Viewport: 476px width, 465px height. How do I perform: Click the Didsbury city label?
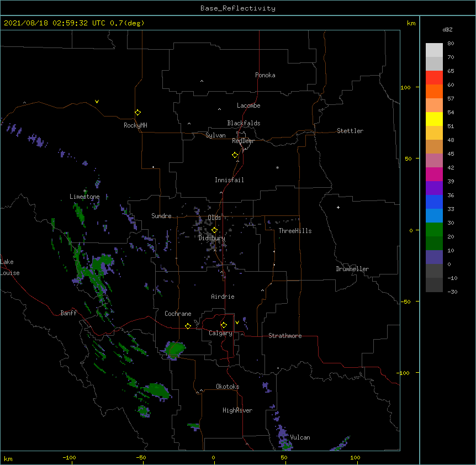click(211, 238)
